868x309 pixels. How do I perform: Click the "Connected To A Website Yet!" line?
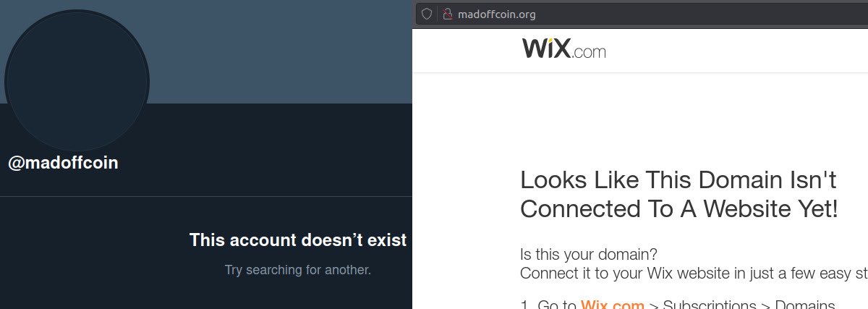[x=679, y=209]
